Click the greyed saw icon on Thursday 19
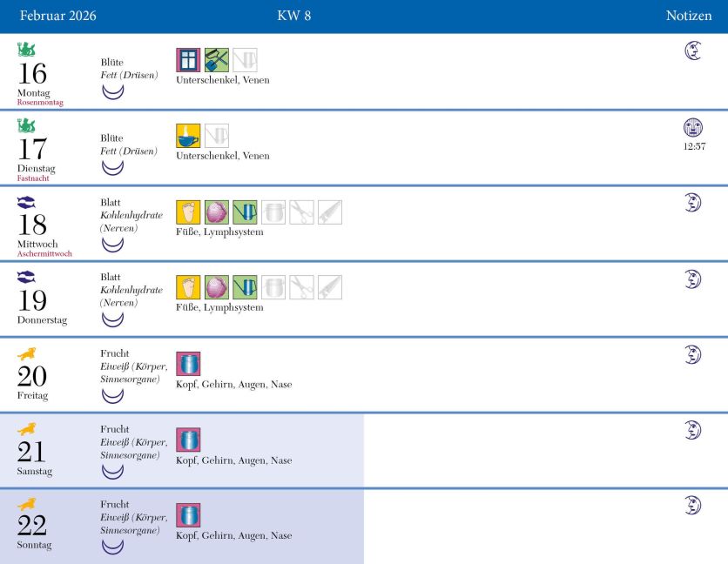The height and width of the screenshot is (564, 728). [x=330, y=287]
